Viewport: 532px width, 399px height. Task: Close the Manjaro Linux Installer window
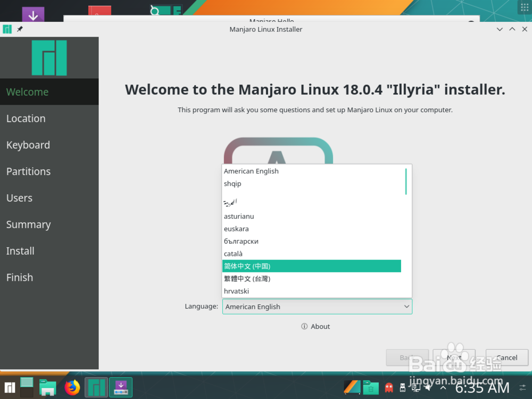click(x=525, y=29)
